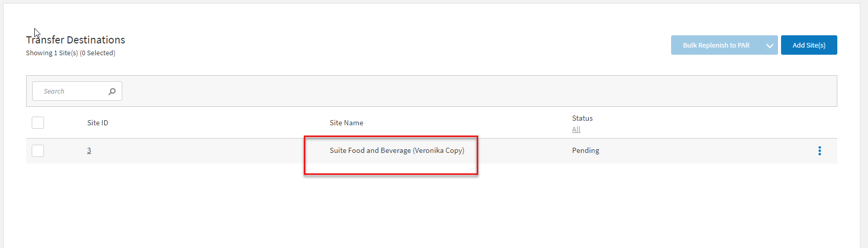
Task: Click the Bulk Replenish to PAR button
Action: point(716,46)
